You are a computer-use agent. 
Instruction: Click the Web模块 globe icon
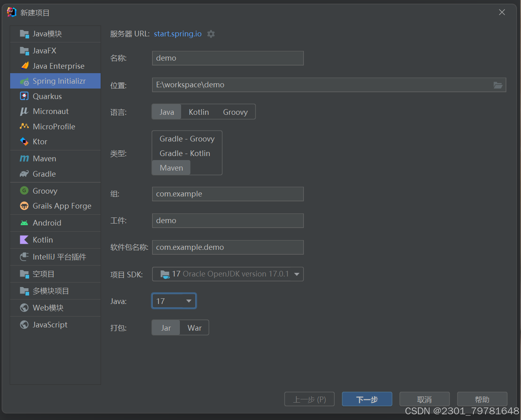[24, 308]
